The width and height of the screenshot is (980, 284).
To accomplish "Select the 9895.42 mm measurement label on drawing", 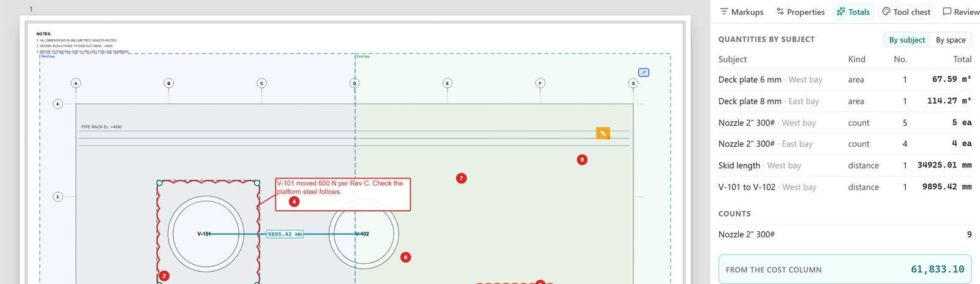I will click(285, 234).
